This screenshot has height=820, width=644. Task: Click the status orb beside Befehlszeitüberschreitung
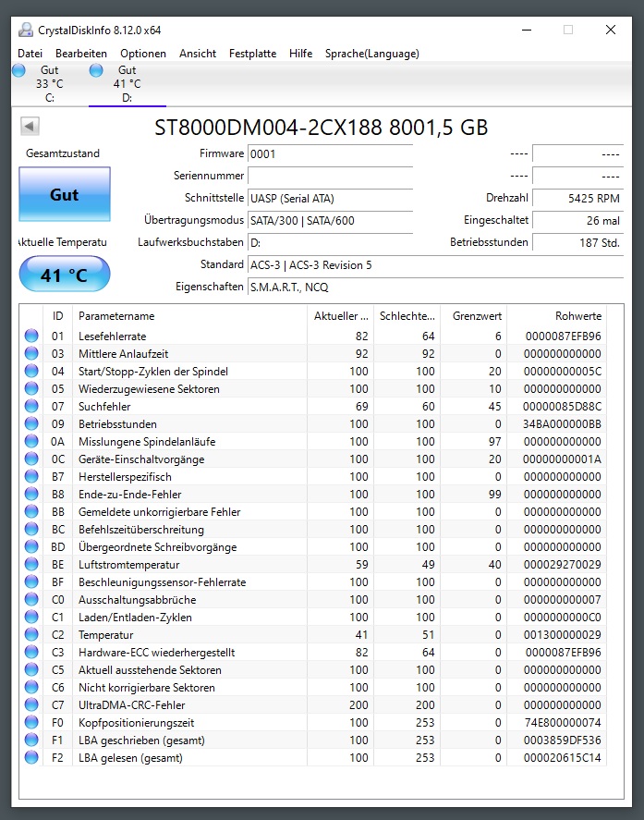pyautogui.click(x=31, y=529)
